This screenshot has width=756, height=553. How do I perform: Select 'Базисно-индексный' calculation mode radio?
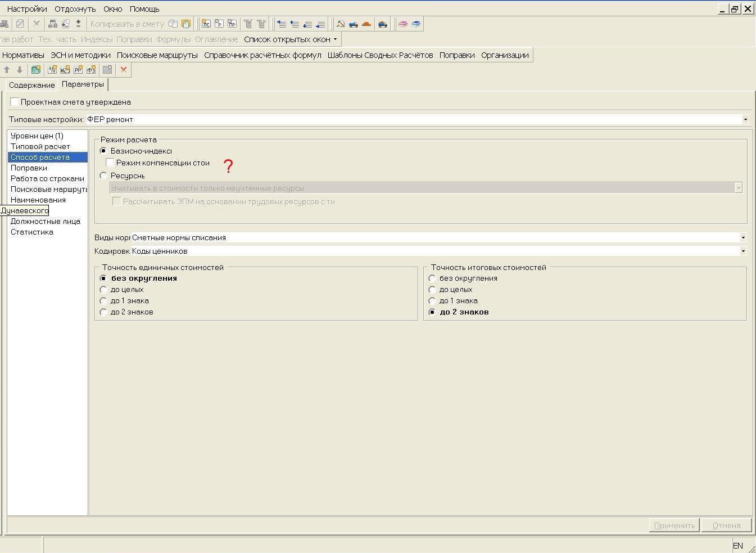[x=103, y=151]
